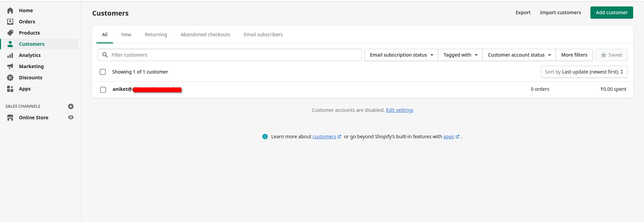Click external link icon after customers

point(339,137)
